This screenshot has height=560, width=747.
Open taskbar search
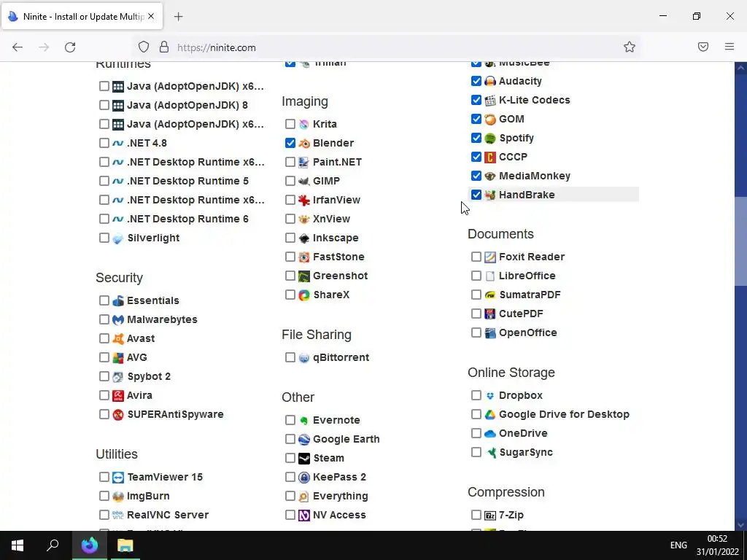[53, 545]
